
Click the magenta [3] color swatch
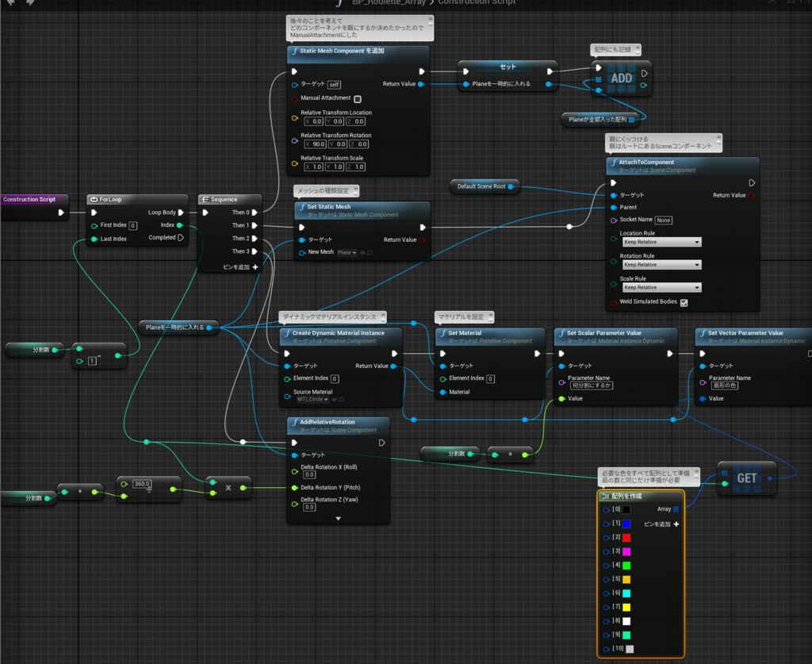(x=626, y=551)
